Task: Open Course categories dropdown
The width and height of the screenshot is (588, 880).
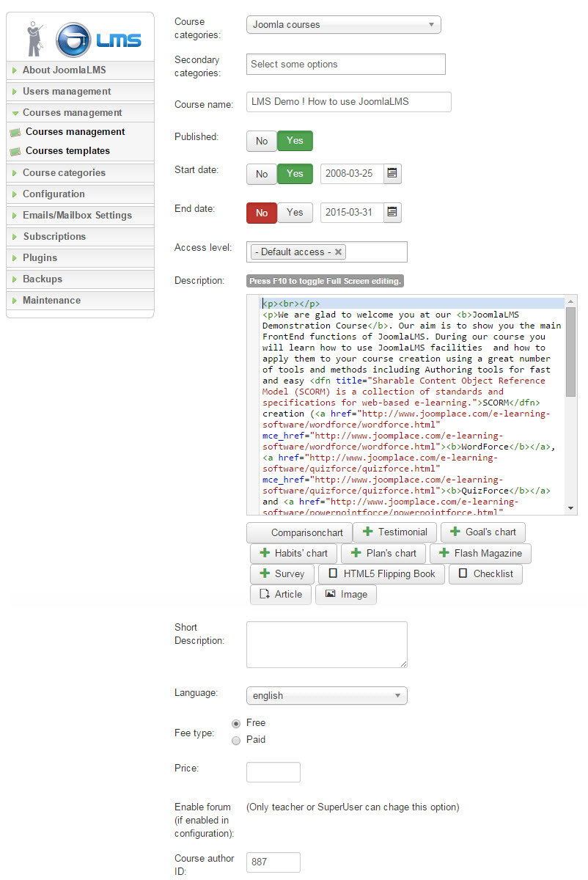Action: point(344,25)
